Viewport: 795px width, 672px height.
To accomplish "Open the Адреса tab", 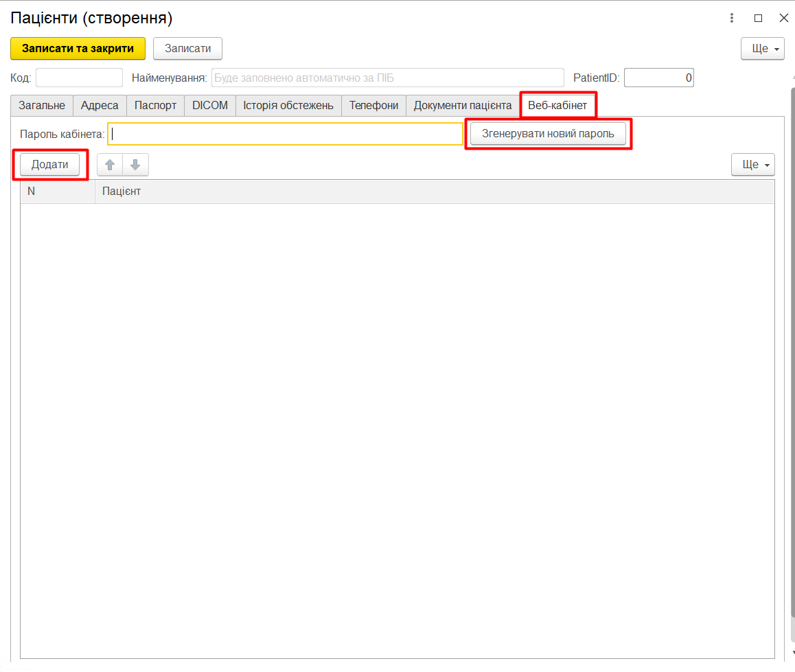I will tap(100, 106).
